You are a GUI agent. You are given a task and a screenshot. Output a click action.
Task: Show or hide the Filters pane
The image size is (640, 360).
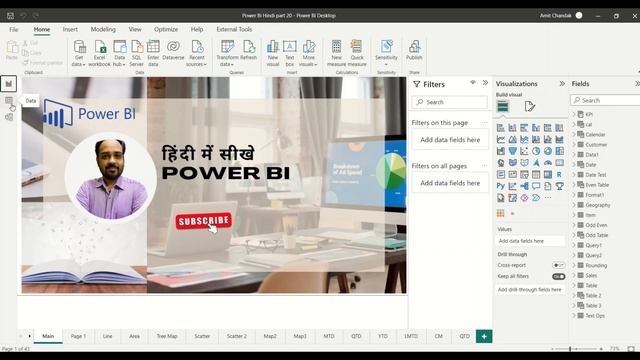coord(473,83)
